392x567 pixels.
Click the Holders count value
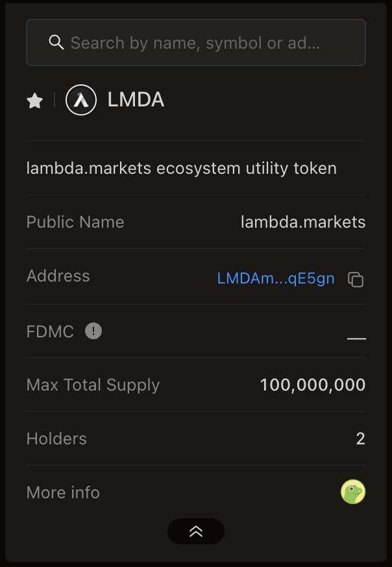361,439
